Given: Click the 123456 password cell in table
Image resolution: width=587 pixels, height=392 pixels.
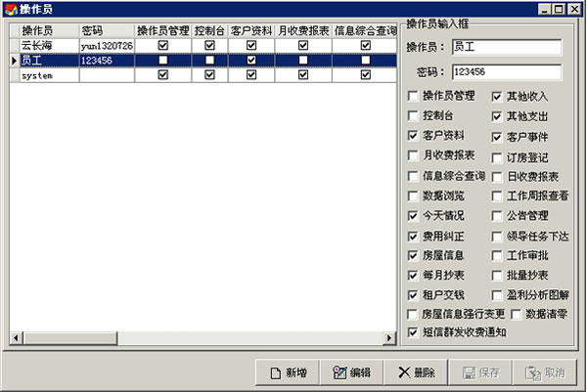Looking at the screenshot, I should pos(107,61).
